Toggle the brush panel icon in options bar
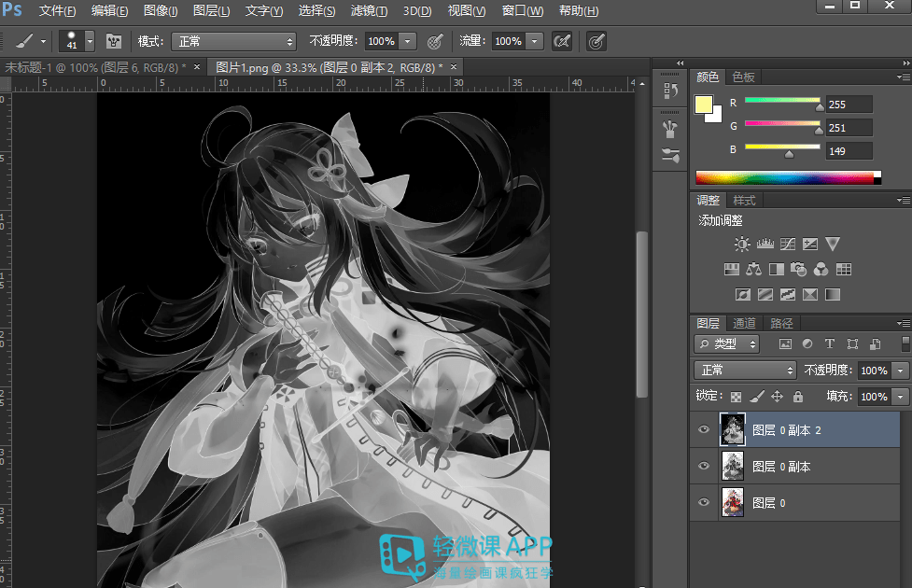912x588 pixels. (x=114, y=42)
